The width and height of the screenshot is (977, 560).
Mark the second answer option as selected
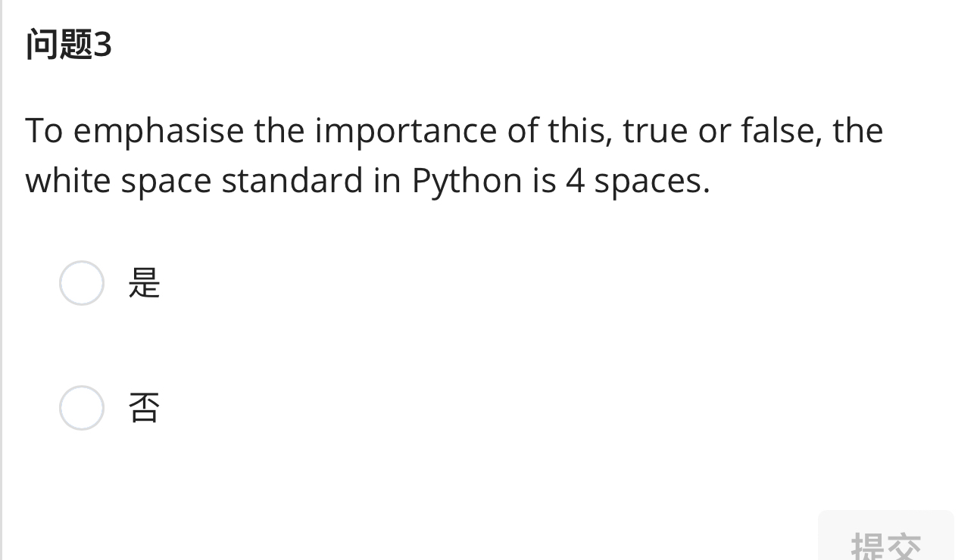click(81, 407)
